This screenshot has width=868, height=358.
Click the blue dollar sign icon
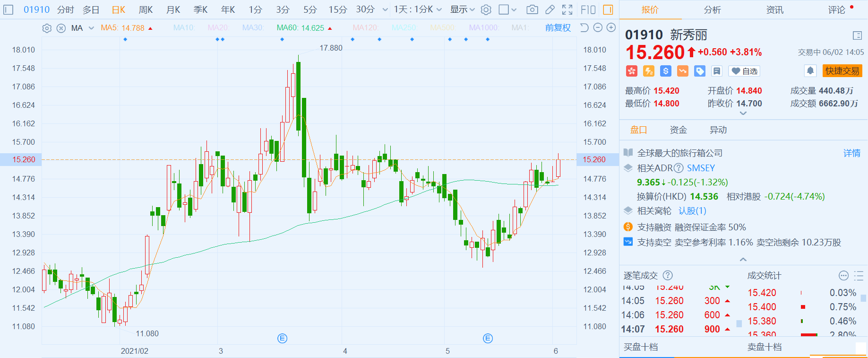pyautogui.click(x=666, y=71)
